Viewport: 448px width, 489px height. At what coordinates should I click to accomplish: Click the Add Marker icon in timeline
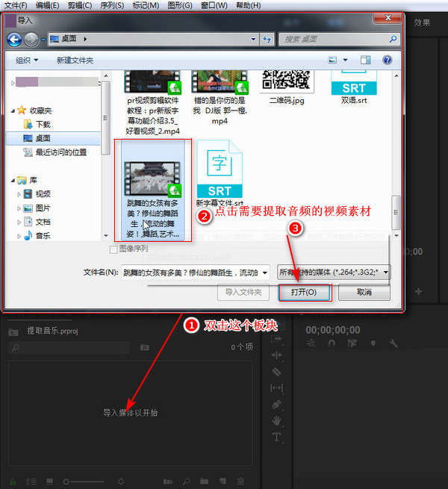(x=373, y=343)
